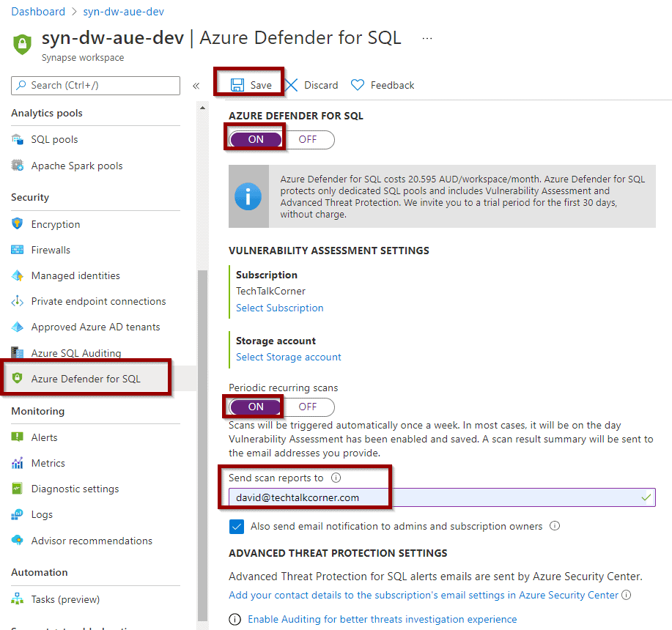Image resolution: width=672 pixels, height=630 pixels.
Task: Click the search magnifier icon
Action: click(x=21, y=85)
